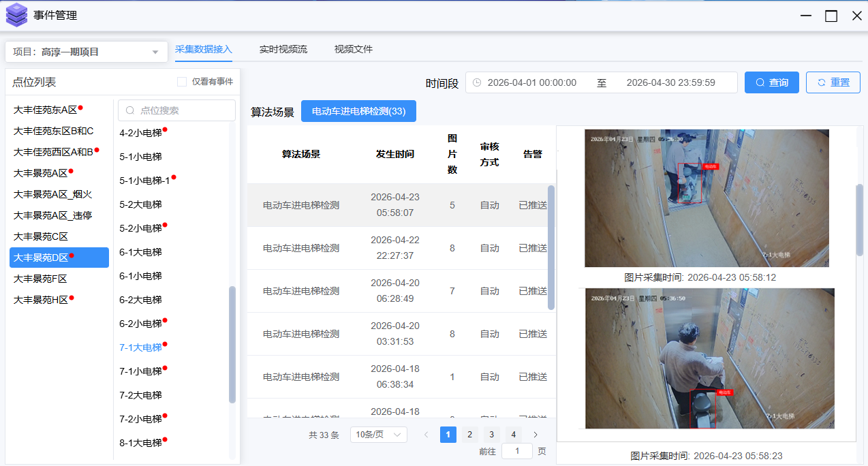Click the 告警 column header
Screen dimensions: 868x466
click(533, 154)
